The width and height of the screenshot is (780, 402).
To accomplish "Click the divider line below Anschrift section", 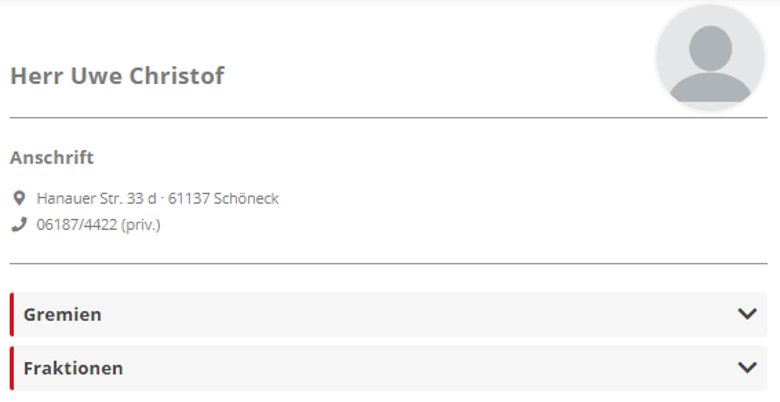I will [389, 263].
